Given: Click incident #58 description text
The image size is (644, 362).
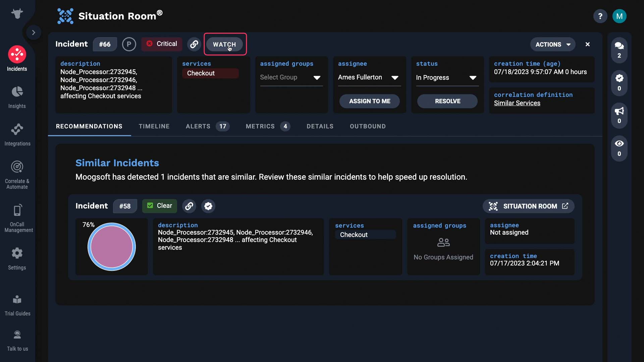Looking at the screenshot, I should (235, 240).
